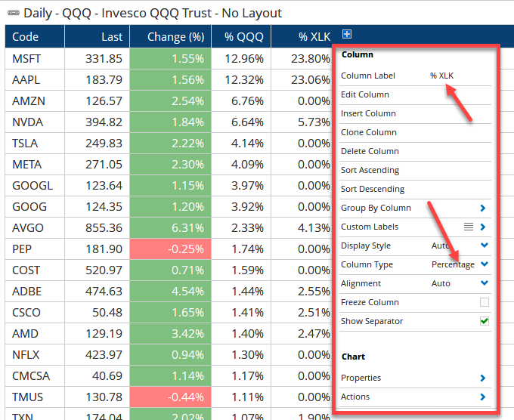
Task: Untick the Show Separator checkbox
Action: 485,321
